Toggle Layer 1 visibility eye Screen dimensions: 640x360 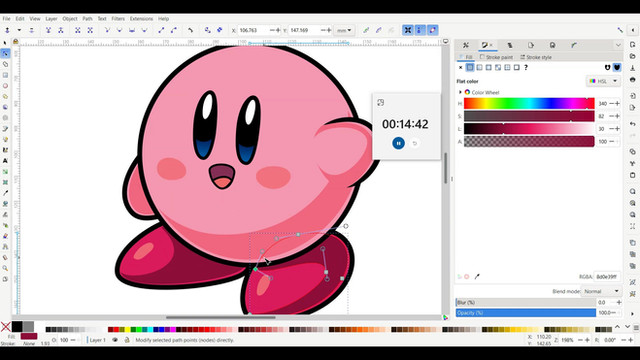pyautogui.click(x=115, y=340)
